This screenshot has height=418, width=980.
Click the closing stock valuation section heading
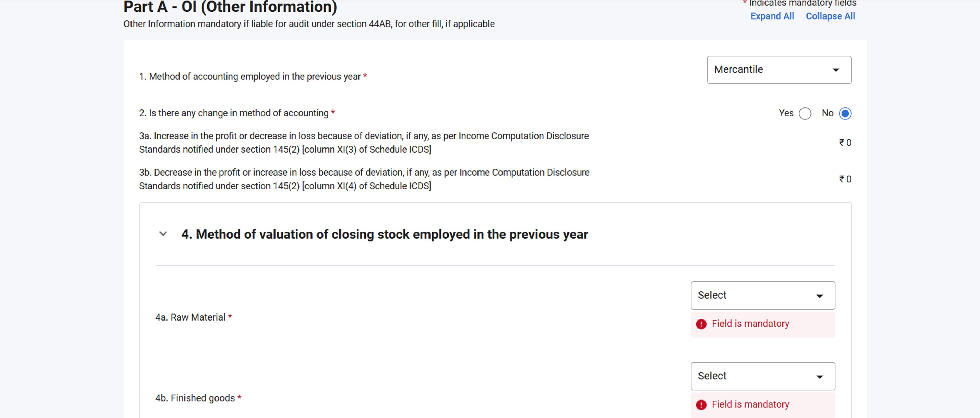(x=384, y=235)
